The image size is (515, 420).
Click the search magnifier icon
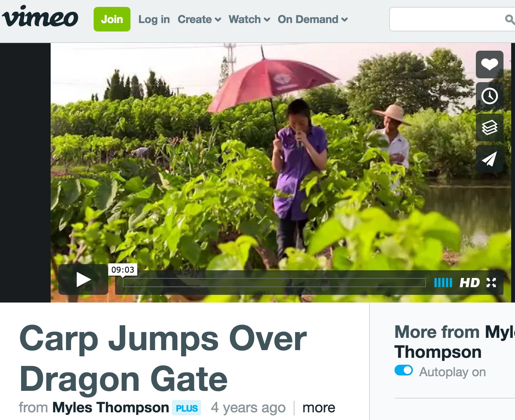coord(510,19)
